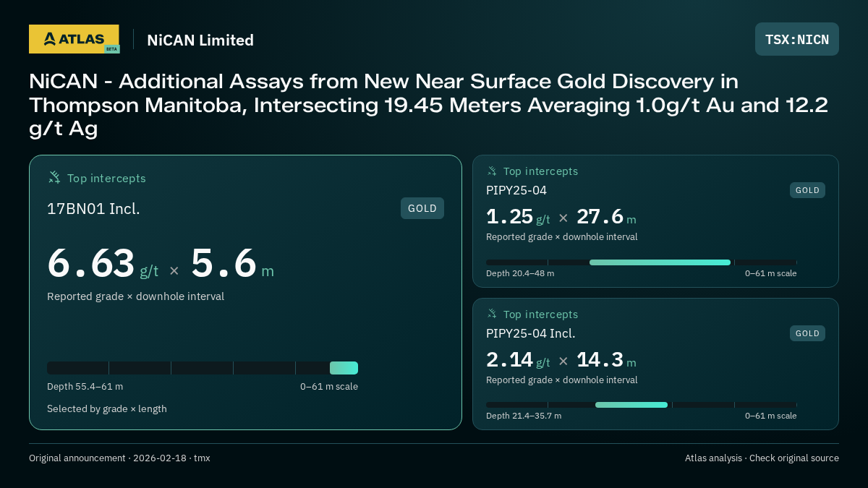
Task: Click the drill icon in 17BN01 card
Action: point(54,177)
